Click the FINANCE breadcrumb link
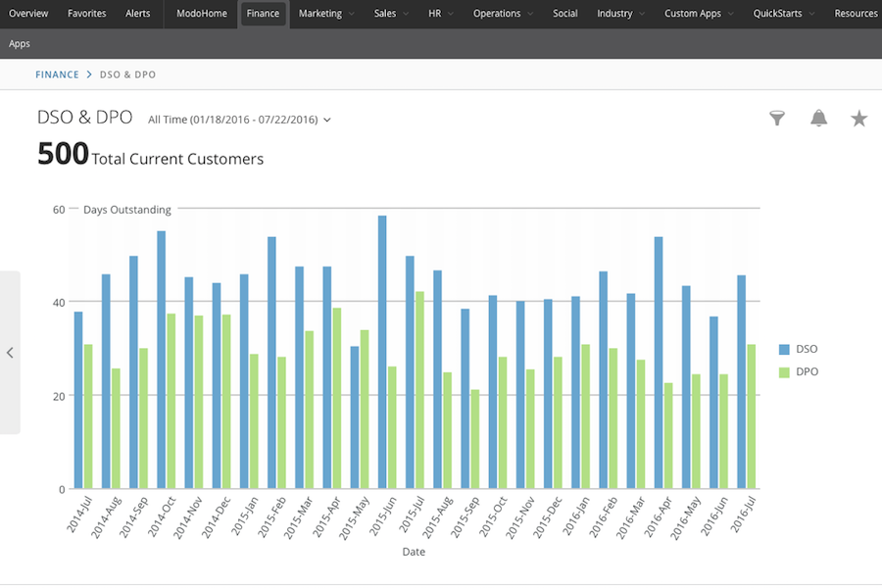The height and width of the screenshot is (588, 882). (57, 74)
